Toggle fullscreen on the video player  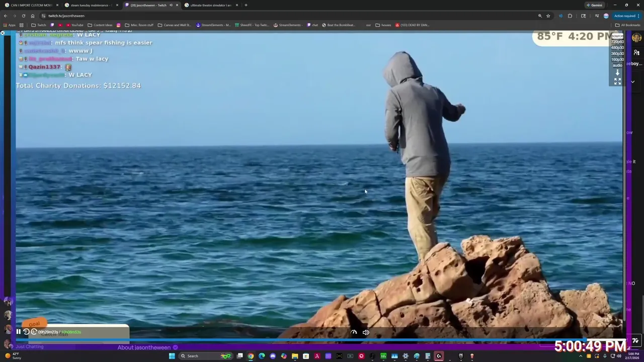(x=617, y=81)
